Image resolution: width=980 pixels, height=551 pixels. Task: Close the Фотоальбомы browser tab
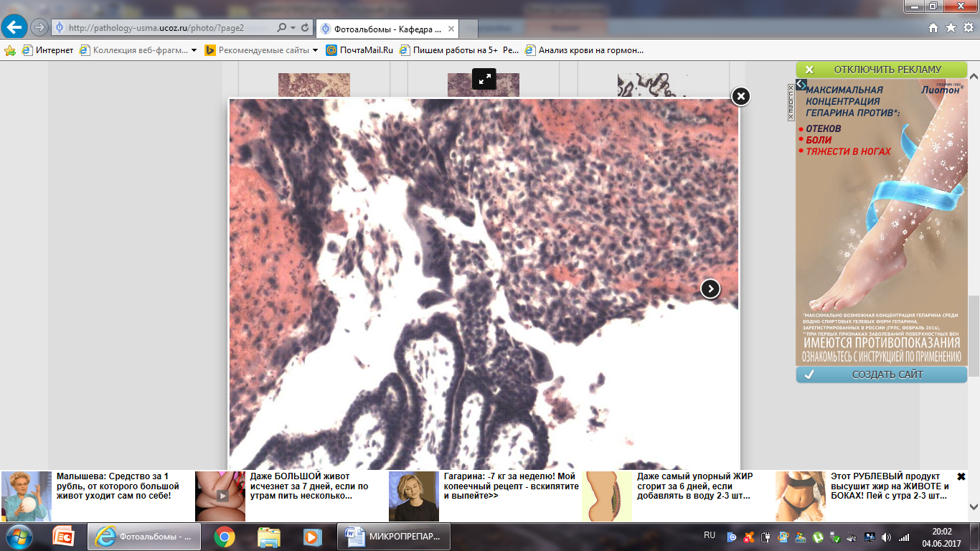[x=451, y=29]
